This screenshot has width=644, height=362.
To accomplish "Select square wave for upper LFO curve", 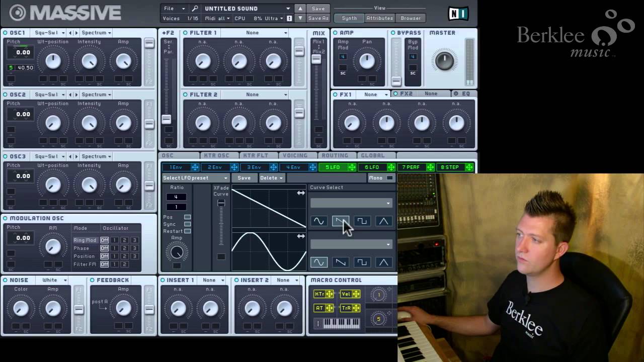I will (362, 221).
